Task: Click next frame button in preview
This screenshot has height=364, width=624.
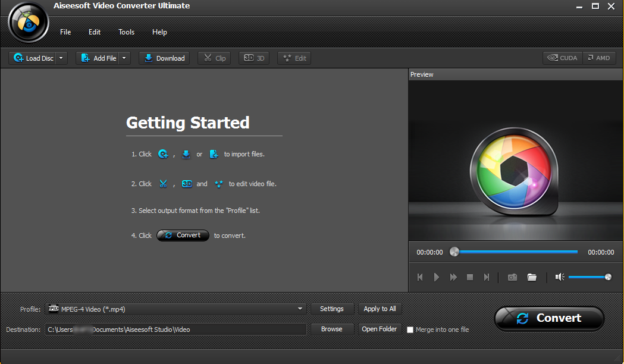Action: coord(487,277)
